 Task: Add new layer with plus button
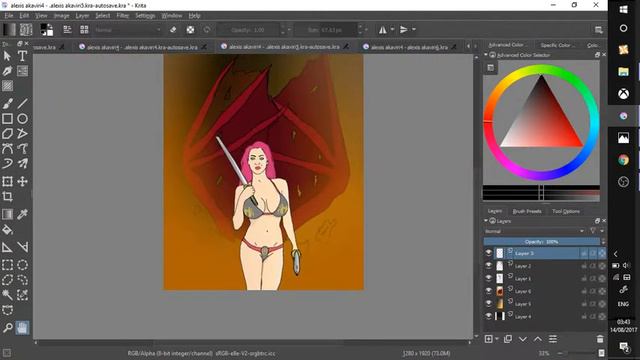click(x=489, y=339)
